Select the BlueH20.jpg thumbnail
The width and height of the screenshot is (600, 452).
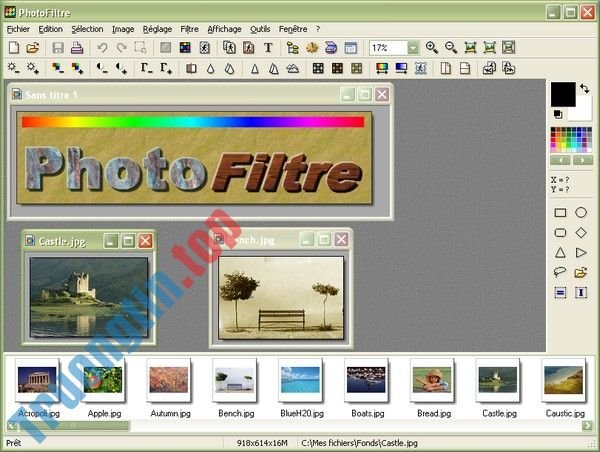click(300, 380)
